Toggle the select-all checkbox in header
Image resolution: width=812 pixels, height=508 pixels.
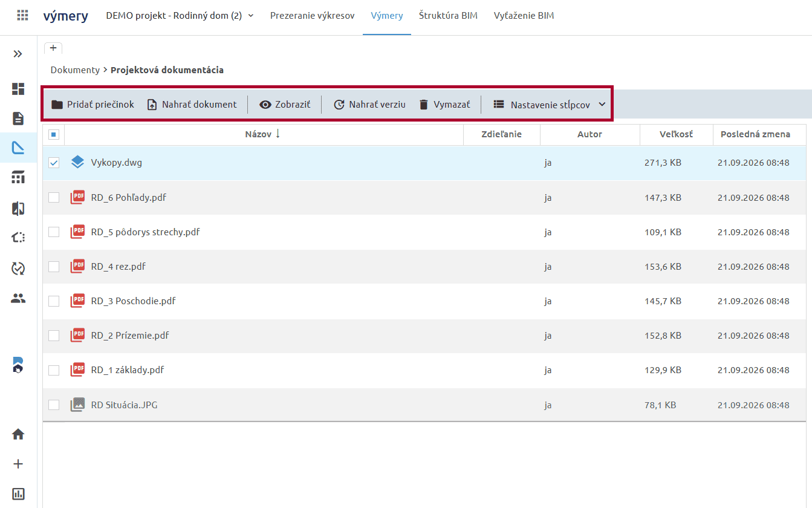53,134
